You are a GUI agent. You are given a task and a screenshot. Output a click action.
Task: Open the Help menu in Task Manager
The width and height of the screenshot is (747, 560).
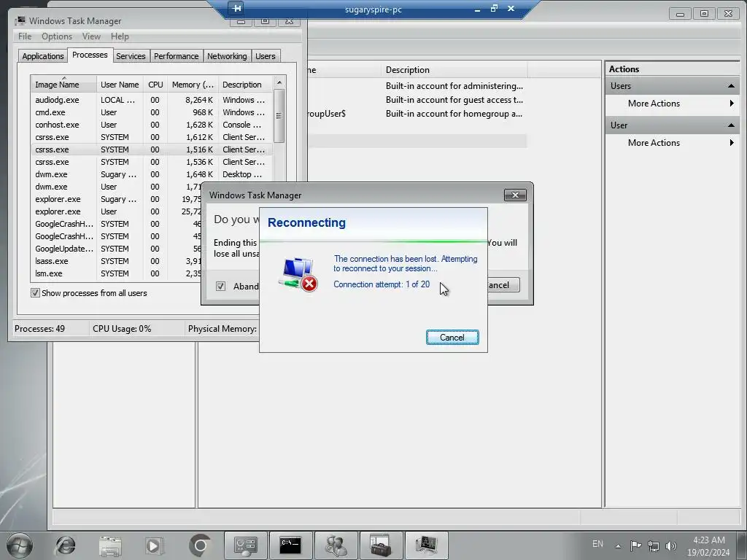120,36
